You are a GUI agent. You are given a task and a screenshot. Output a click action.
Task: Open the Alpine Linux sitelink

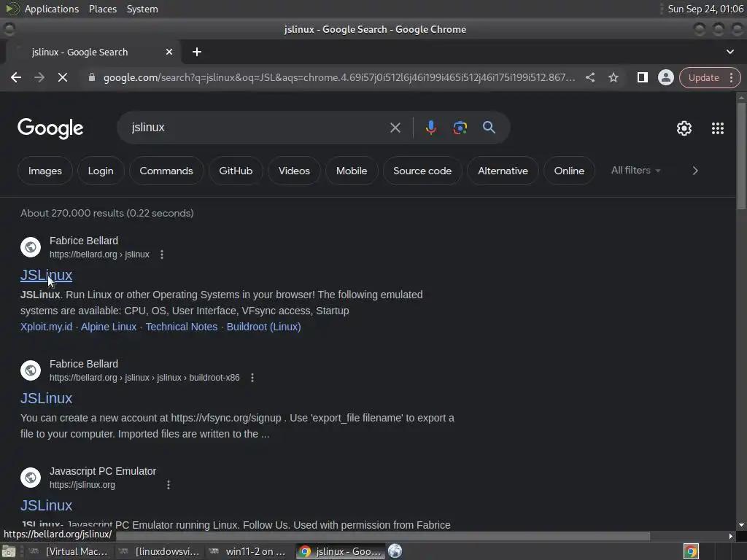click(109, 327)
